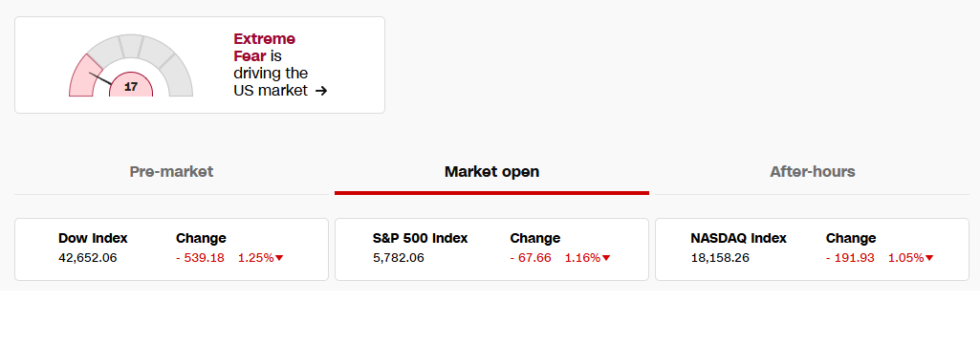Viewport: 980px width, 345px height.
Task: Click the NASDAQ red down triangle
Action: tap(929, 258)
